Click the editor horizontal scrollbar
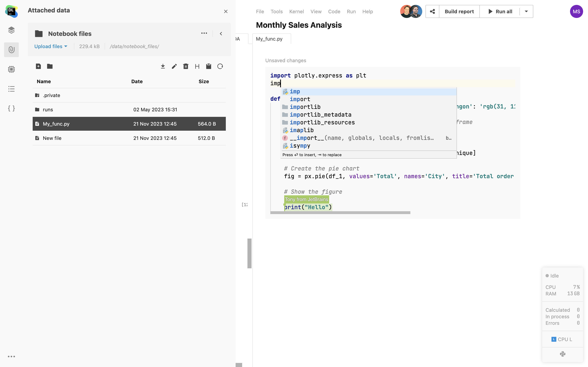 click(340, 213)
